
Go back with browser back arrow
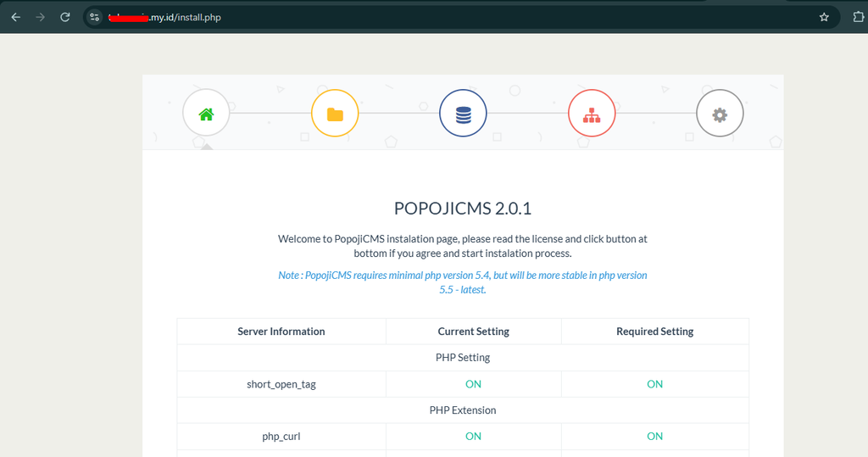tap(16, 17)
